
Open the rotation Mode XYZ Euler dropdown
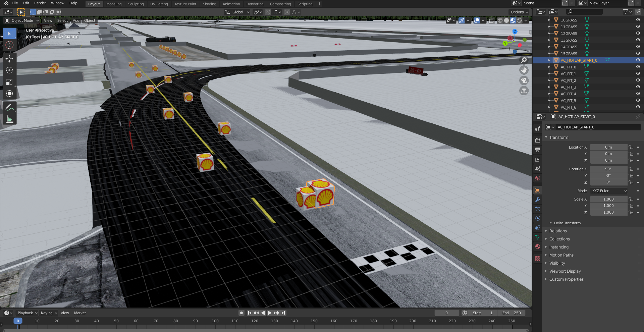[609, 191]
